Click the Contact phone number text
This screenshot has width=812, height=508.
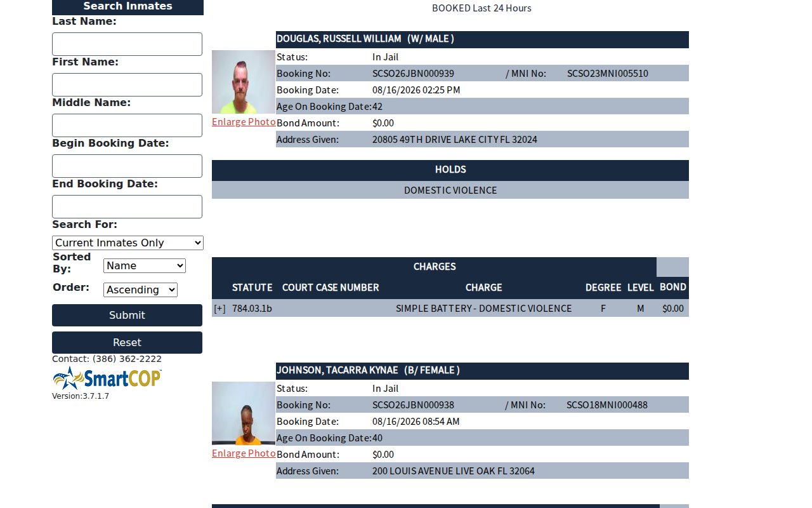(107, 359)
